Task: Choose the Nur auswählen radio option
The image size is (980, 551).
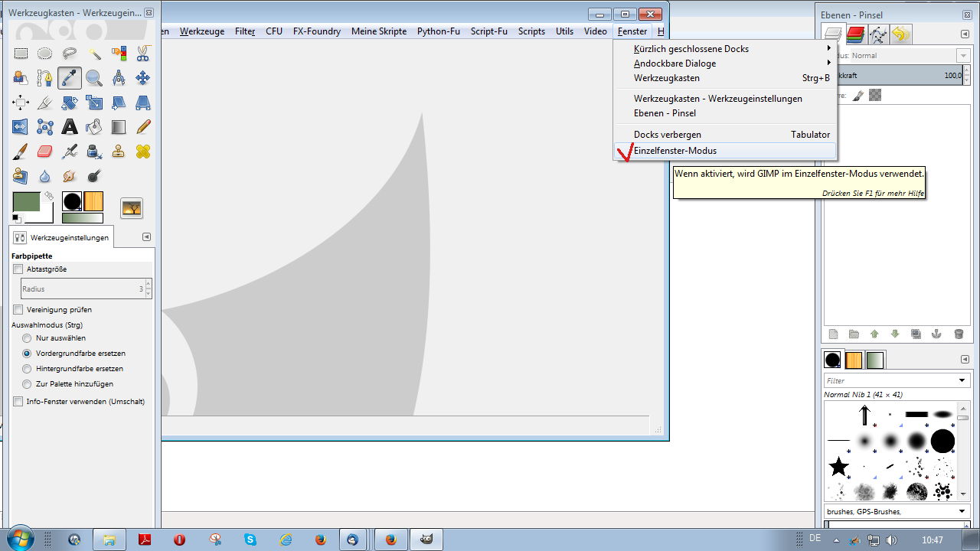Action: [28, 338]
